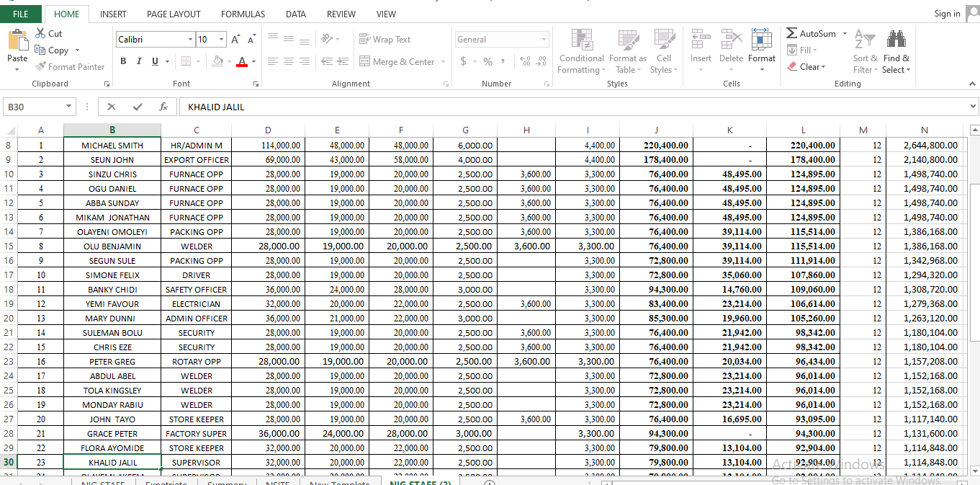Toggle Bold formatting
Viewport: 980px width, 485px height.
123,62
